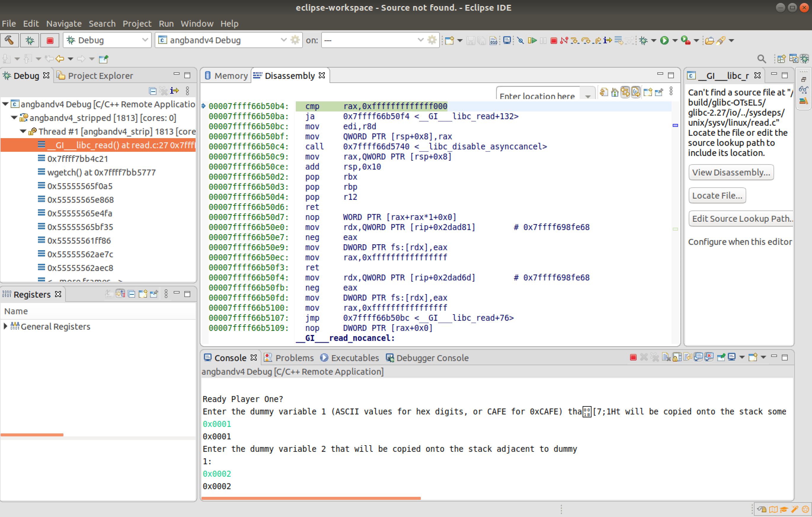
Task: Click the Enter location here field
Action: coord(537,95)
